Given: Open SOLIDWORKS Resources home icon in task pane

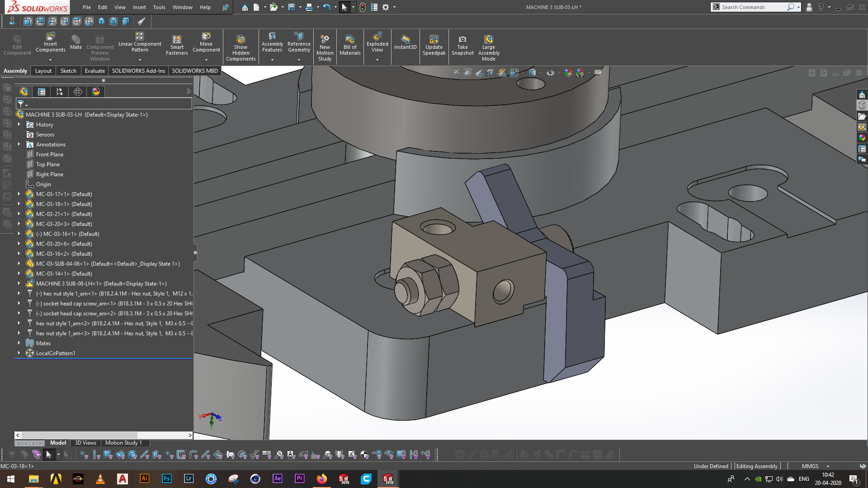Looking at the screenshot, I should (x=862, y=94).
